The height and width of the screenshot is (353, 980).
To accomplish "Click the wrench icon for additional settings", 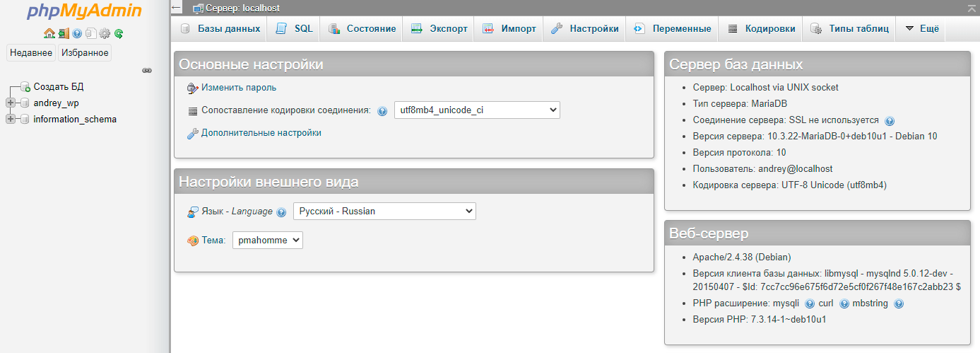I will (193, 133).
